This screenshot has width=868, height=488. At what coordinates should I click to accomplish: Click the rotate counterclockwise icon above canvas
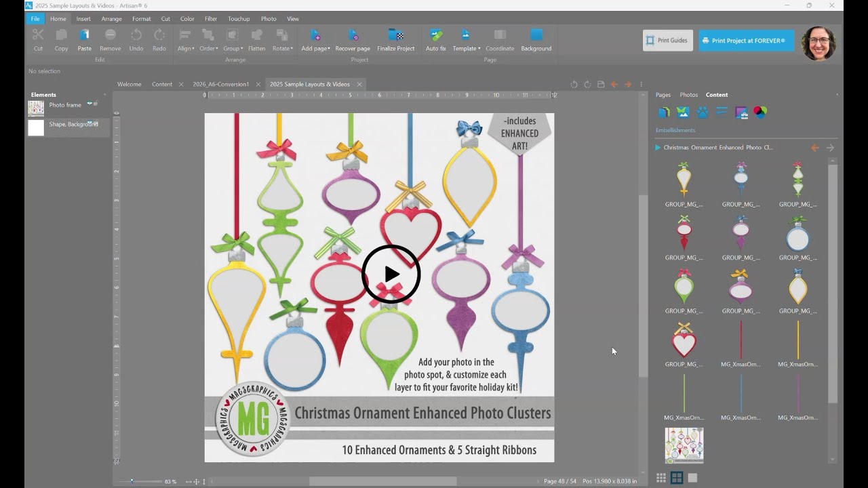574,85
